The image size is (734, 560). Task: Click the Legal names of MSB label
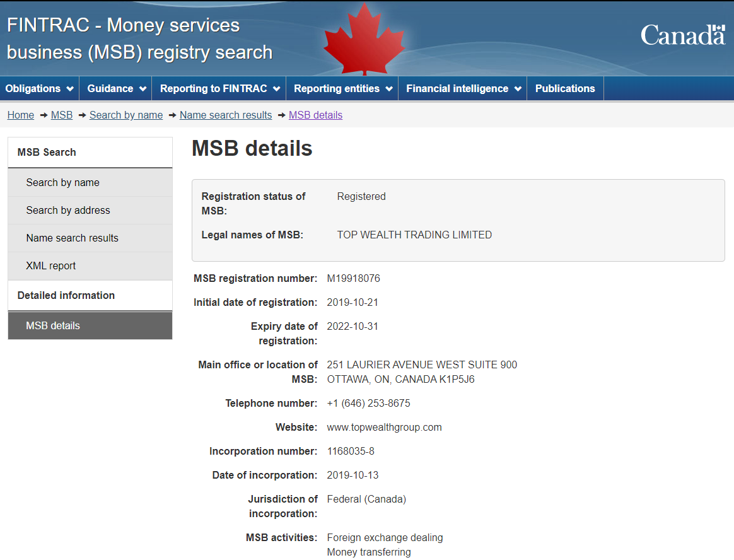(252, 235)
